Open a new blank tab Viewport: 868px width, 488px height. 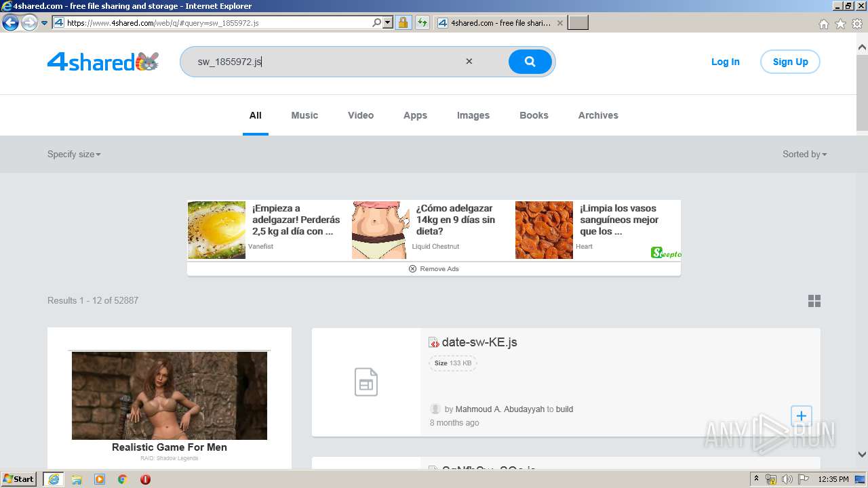point(578,23)
